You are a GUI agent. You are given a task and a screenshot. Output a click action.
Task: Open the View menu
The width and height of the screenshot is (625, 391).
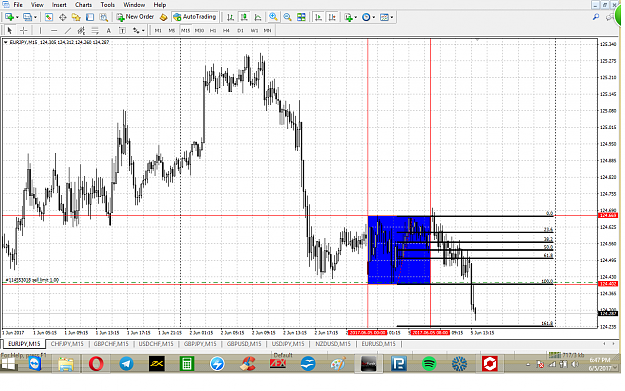[x=37, y=5]
